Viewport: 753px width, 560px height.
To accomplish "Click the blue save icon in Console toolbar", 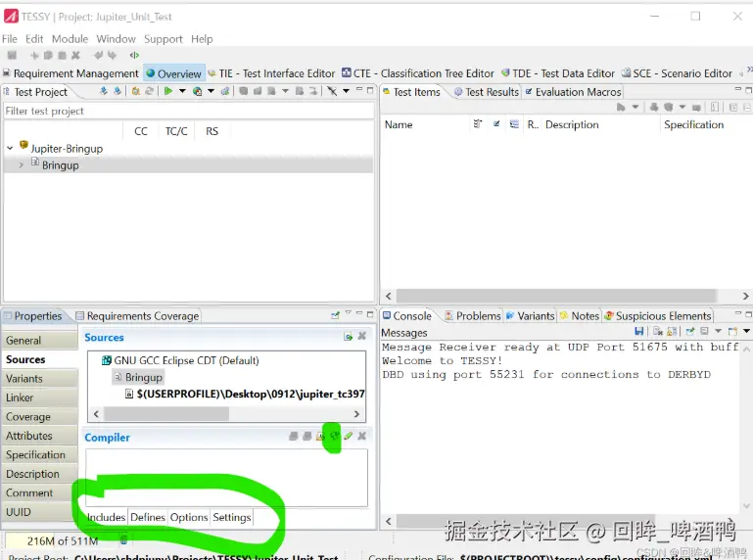I will [638, 331].
